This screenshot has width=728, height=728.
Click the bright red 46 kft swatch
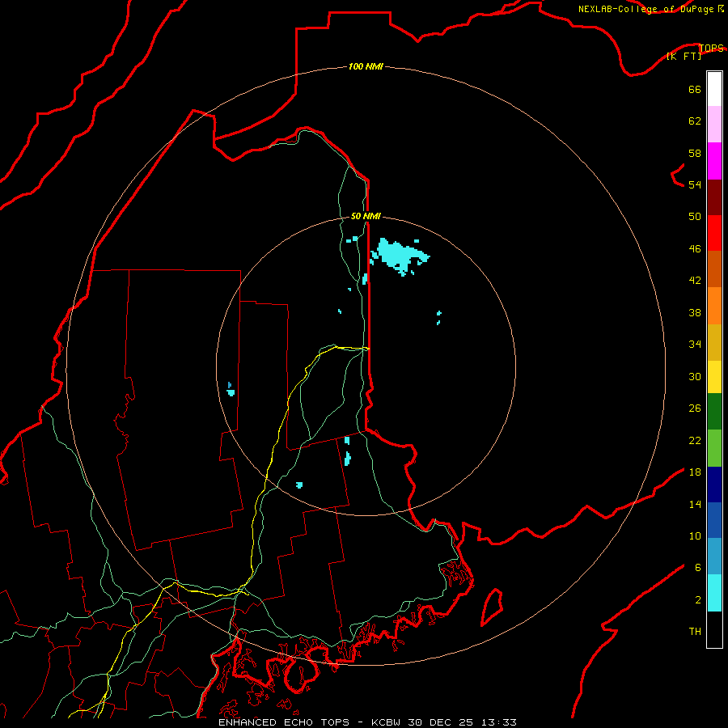click(714, 233)
